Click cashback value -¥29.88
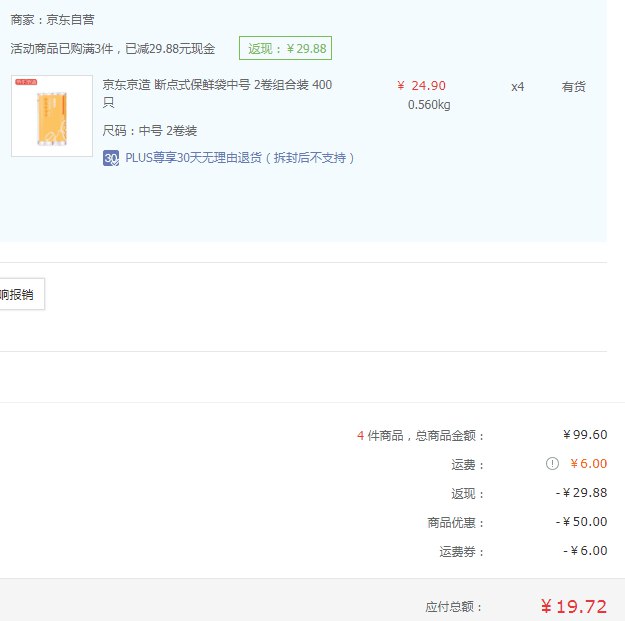 click(582, 493)
